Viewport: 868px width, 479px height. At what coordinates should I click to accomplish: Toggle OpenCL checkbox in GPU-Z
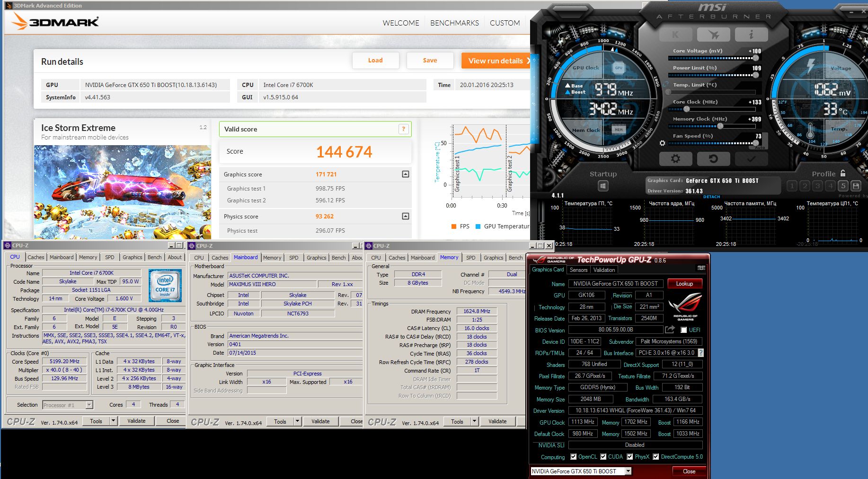click(x=574, y=457)
